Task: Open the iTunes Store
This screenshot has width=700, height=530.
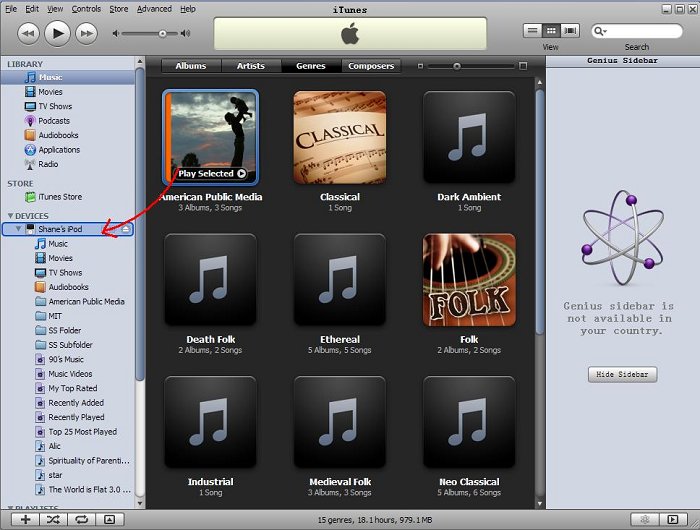Action: tap(68, 197)
